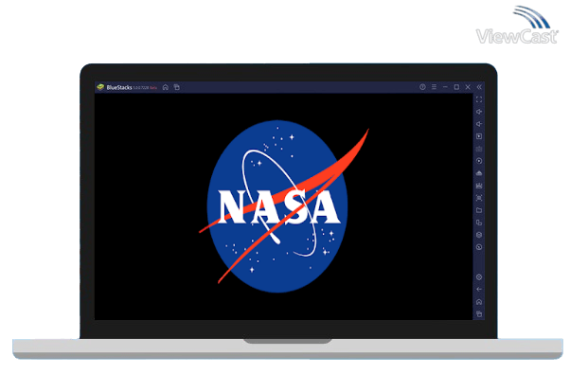Open the help question mark icon
Viewport: 570px width, 392px height.
422,87
